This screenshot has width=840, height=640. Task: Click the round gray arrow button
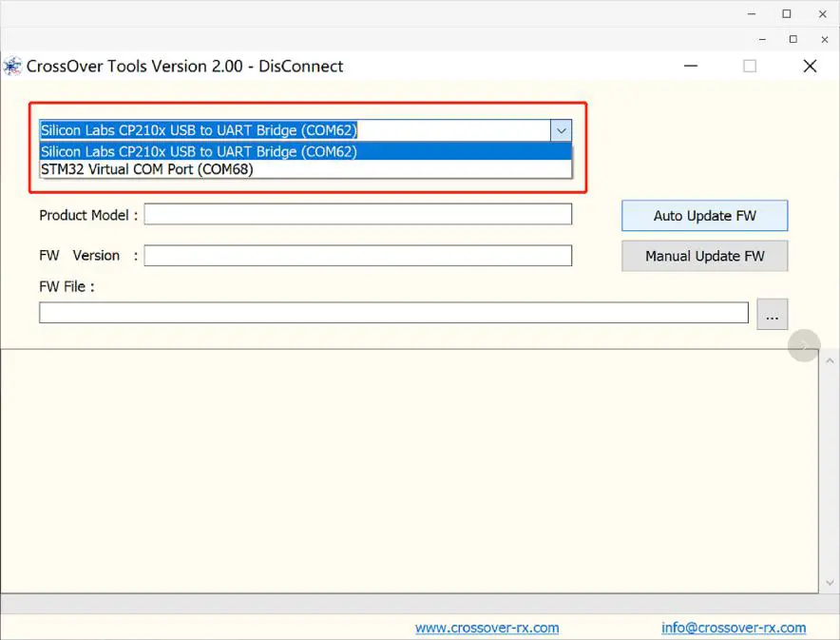(x=804, y=346)
